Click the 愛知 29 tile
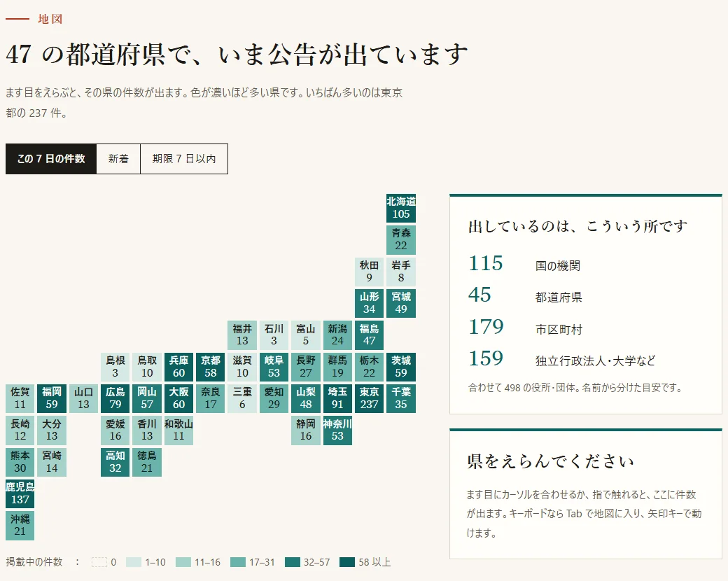This screenshot has height=581, width=728. [274, 398]
